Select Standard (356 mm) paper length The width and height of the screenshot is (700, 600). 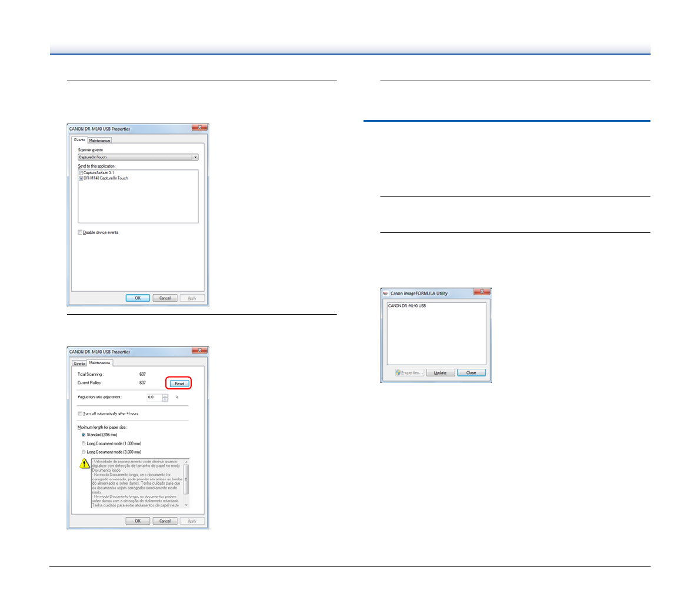pyautogui.click(x=84, y=435)
